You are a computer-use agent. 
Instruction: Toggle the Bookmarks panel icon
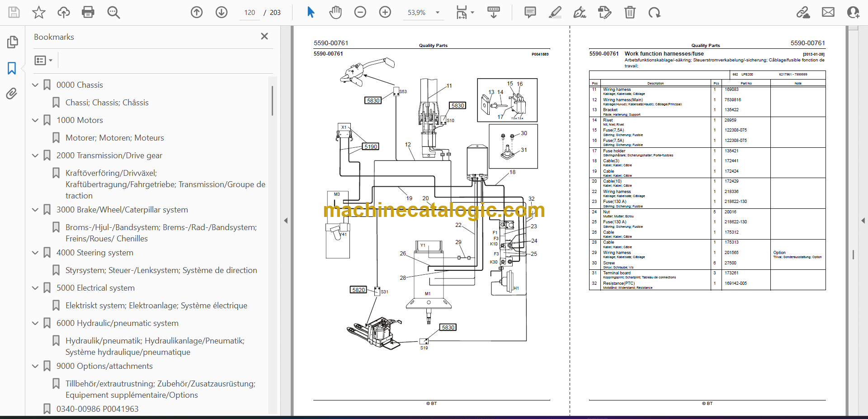click(x=12, y=68)
